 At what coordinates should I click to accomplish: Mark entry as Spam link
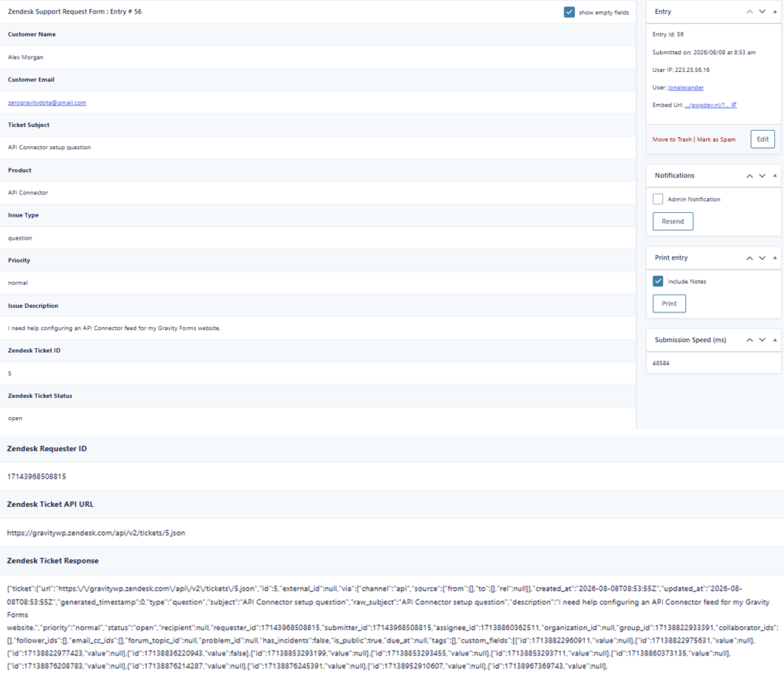click(716, 139)
